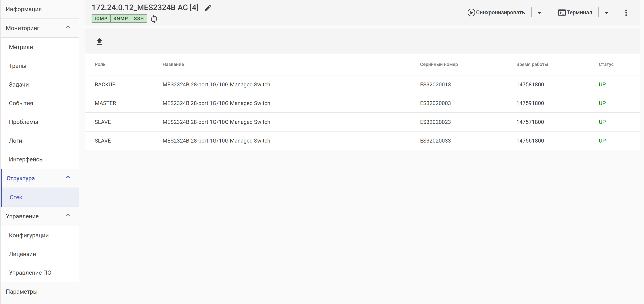This screenshot has height=304, width=644.
Task: Collapse the Управление section
Action: click(x=68, y=215)
